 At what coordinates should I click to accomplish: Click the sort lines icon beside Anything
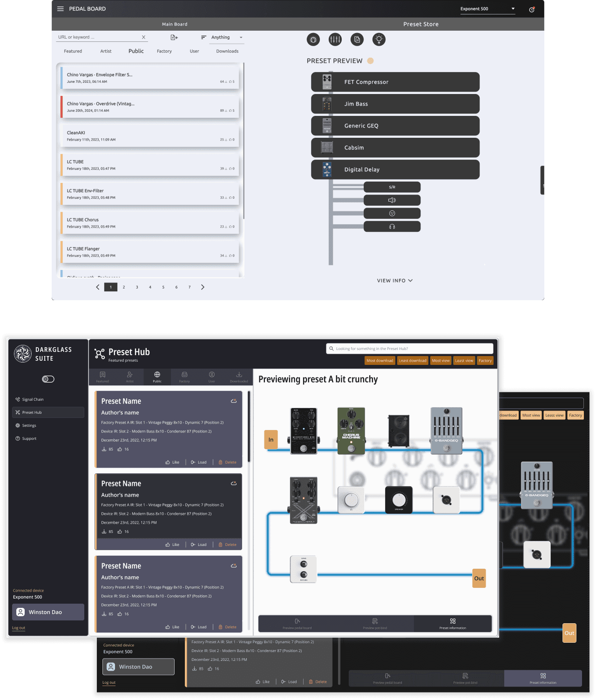203,37
